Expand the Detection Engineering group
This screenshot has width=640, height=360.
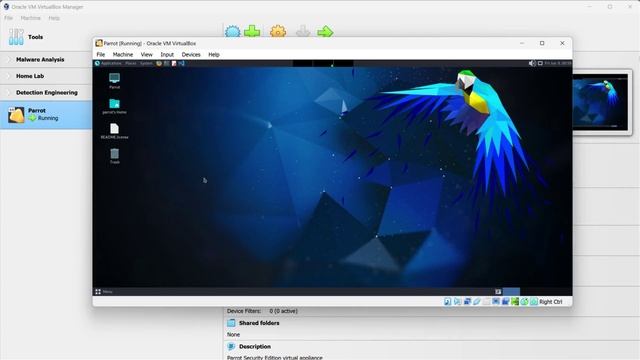(46, 93)
